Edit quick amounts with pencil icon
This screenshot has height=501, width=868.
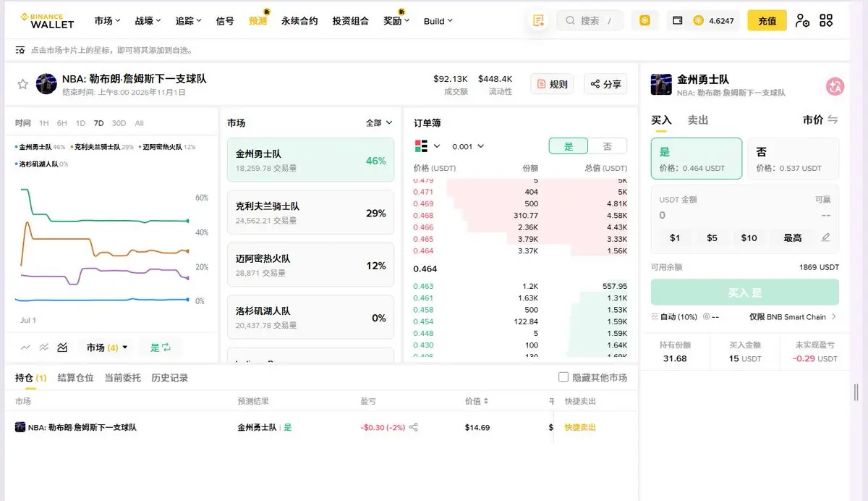point(826,237)
